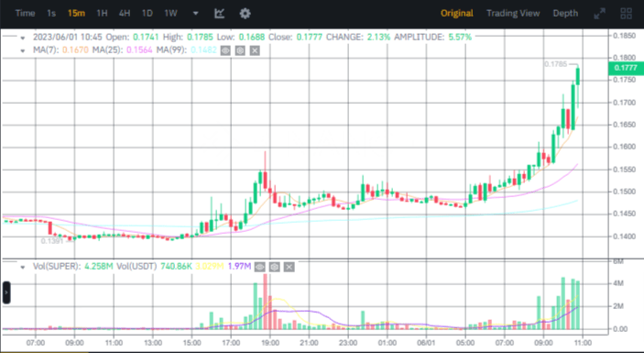Switch to 1D interval
Viewport: 644px width, 353px height.
coord(147,13)
